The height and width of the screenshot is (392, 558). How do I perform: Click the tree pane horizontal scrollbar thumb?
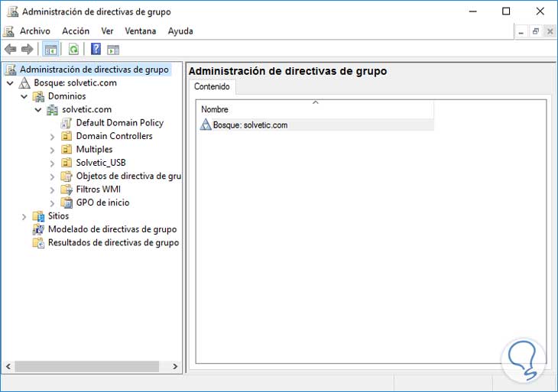point(87,366)
